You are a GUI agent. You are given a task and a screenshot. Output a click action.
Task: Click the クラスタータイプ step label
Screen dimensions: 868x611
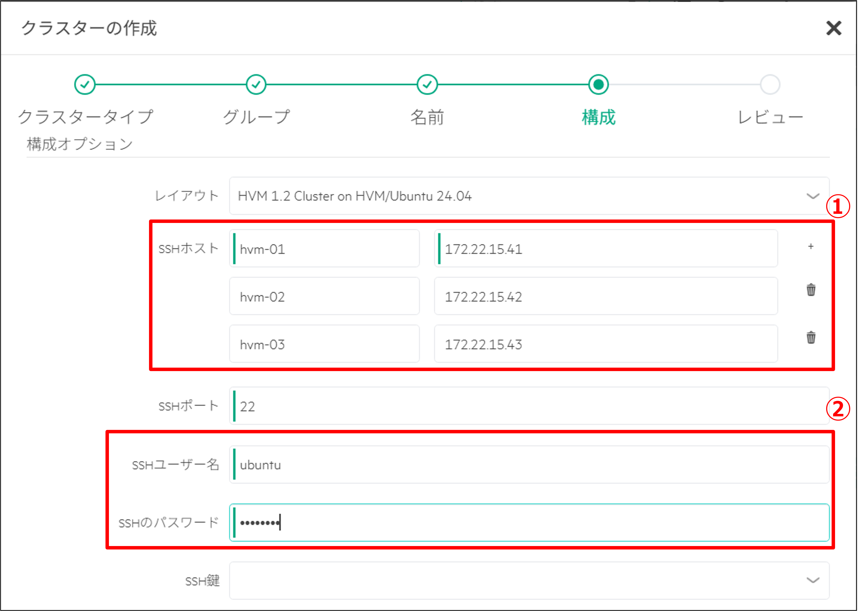coord(85,117)
